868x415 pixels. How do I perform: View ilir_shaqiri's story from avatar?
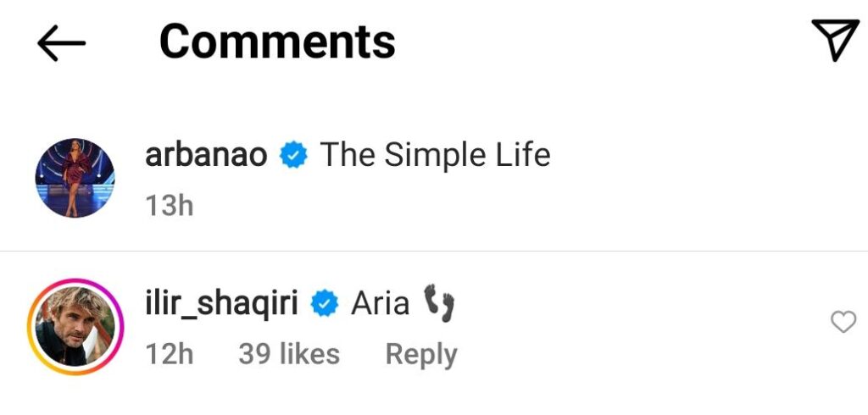75,326
